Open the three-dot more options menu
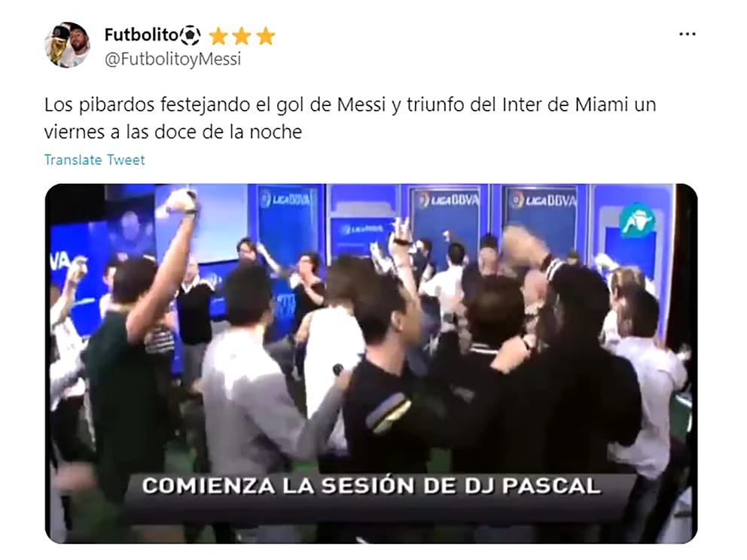 pos(687,35)
